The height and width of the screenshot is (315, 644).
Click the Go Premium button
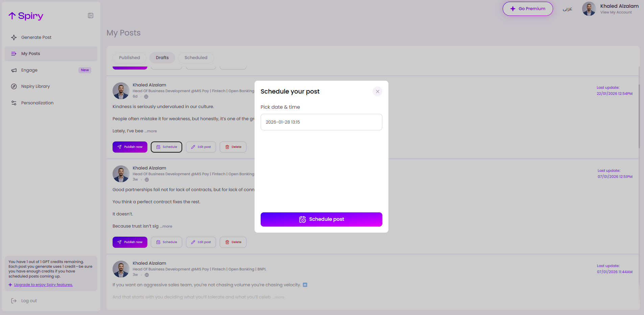pyautogui.click(x=527, y=8)
